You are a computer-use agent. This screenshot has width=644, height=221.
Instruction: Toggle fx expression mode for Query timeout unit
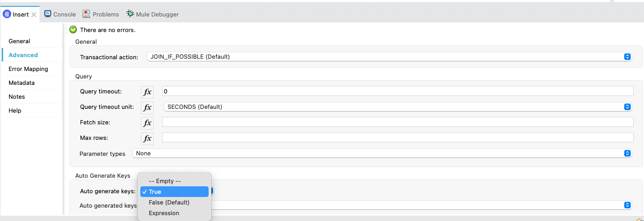pos(147,107)
